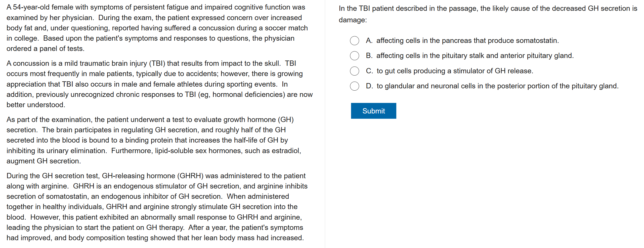
Task: Click the paragraph starting 'A concussion is'
Action: point(160,84)
